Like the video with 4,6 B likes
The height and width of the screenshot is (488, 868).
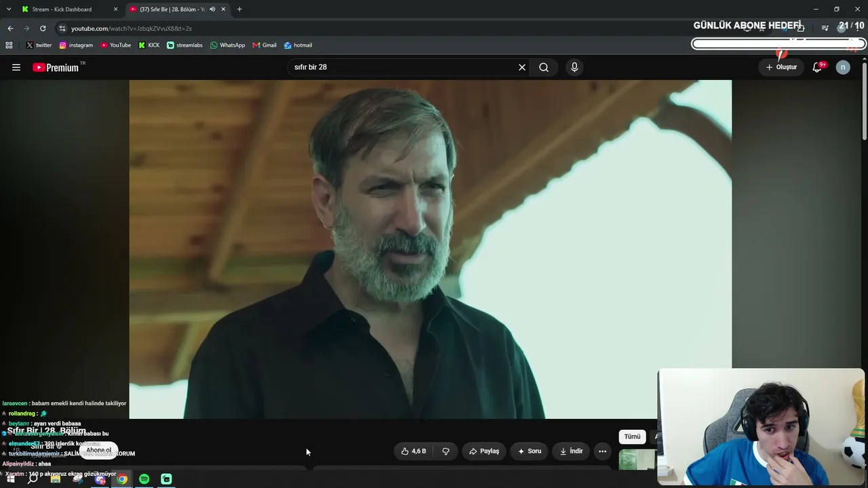(414, 451)
